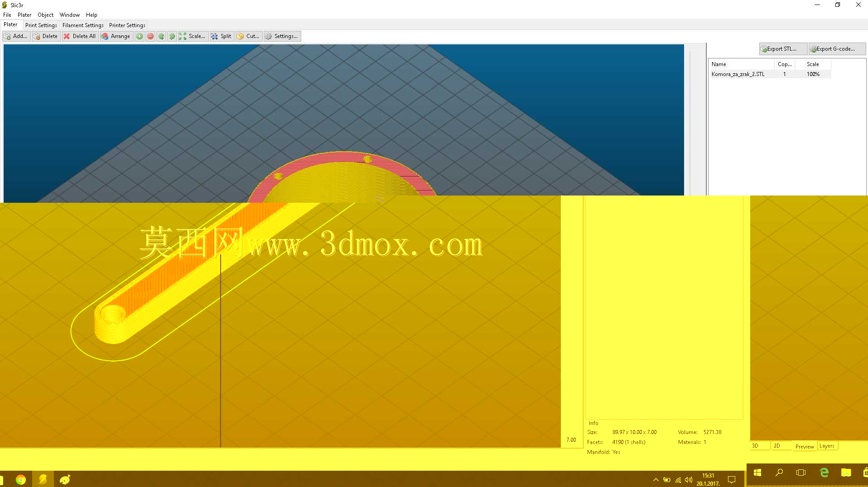Open the Scale... tool
This screenshot has height=487, width=868.
[193, 36]
